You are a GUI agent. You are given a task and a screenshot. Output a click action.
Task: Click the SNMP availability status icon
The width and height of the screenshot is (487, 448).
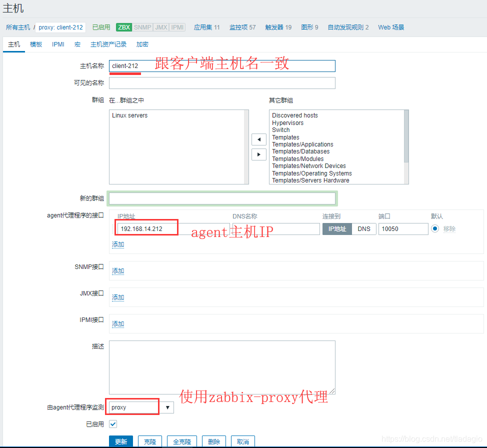(x=142, y=27)
